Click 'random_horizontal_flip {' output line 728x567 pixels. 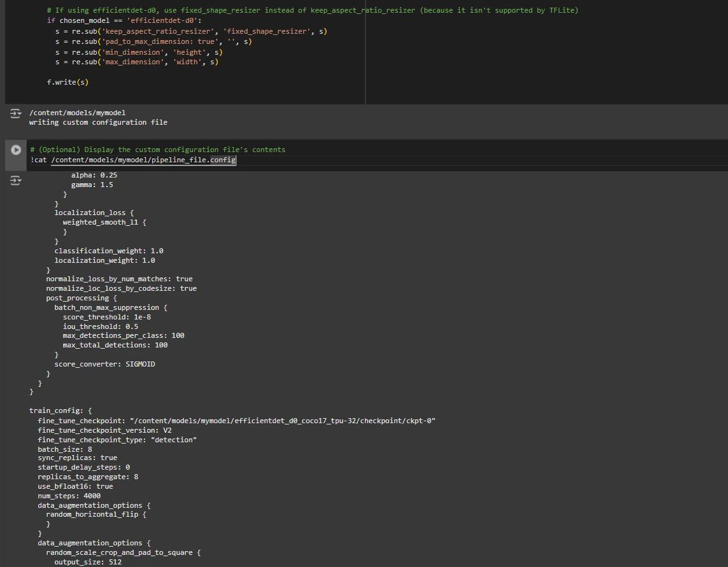tap(96, 514)
